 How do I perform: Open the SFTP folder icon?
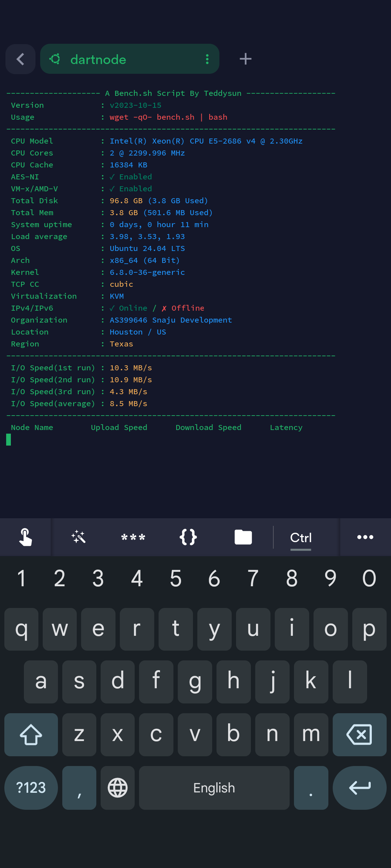243,537
